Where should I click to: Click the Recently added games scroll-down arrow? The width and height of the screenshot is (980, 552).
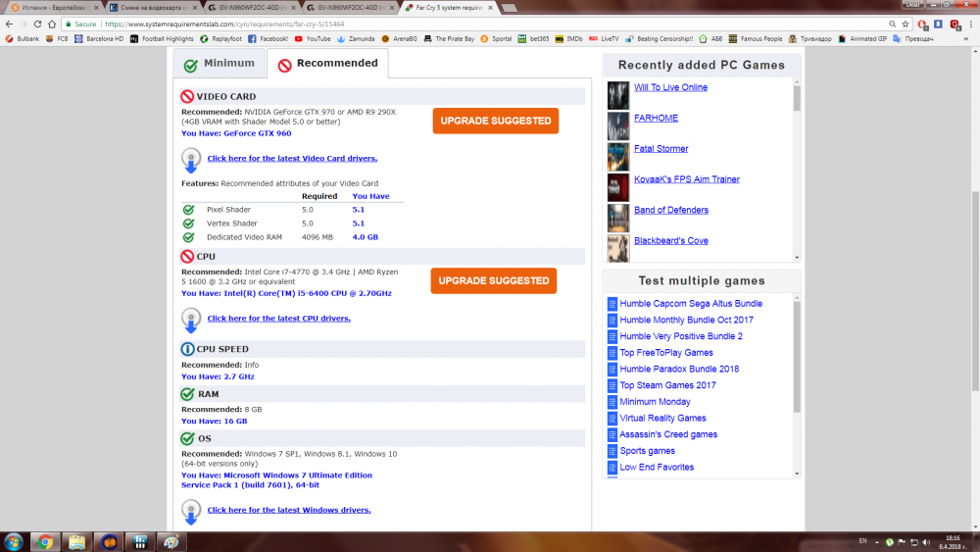[797, 258]
